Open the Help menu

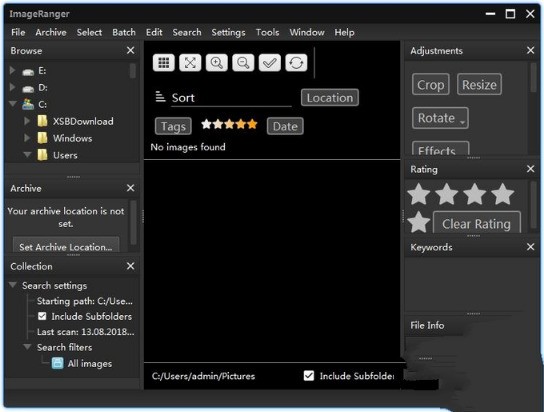click(345, 32)
